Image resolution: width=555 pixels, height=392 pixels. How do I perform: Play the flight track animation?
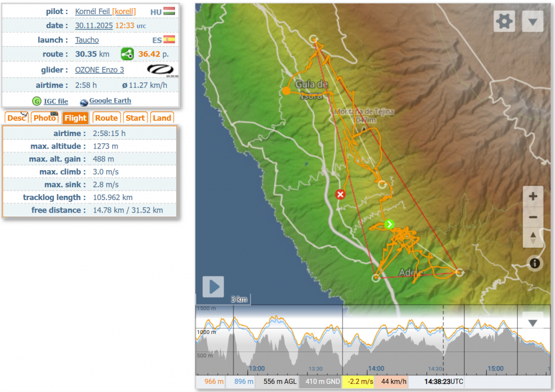tap(213, 287)
